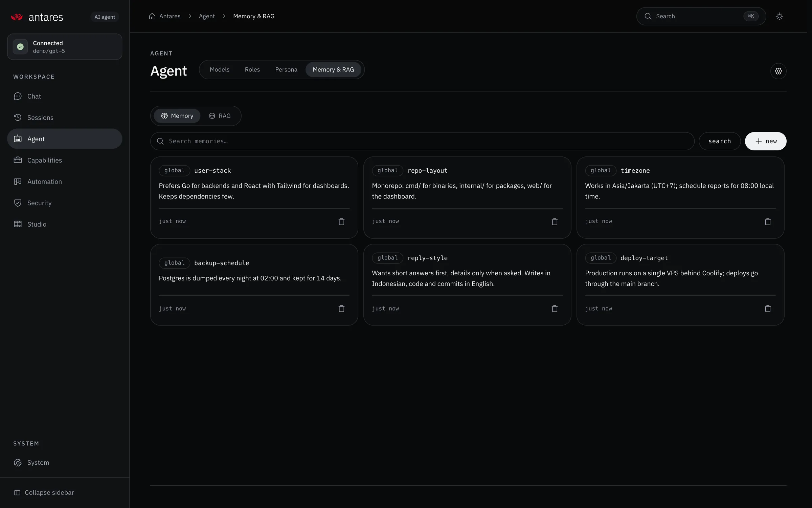812x508 pixels.
Task: Click the ⌘K shortcut badge
Action: (751, 16)
